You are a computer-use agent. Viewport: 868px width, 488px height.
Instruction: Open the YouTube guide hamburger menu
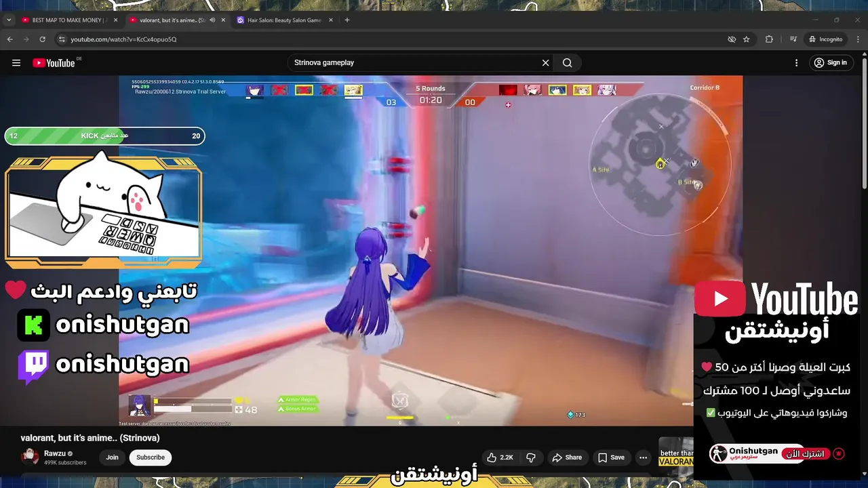click(16, 63)
